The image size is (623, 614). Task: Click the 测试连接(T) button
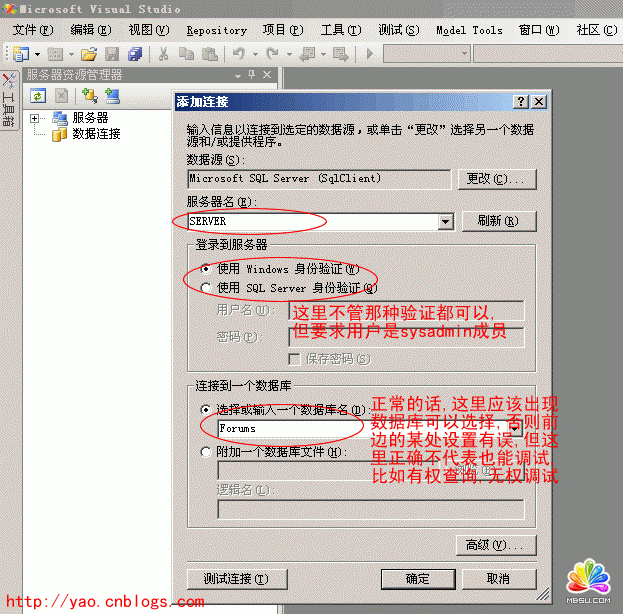tap(237, 579)
